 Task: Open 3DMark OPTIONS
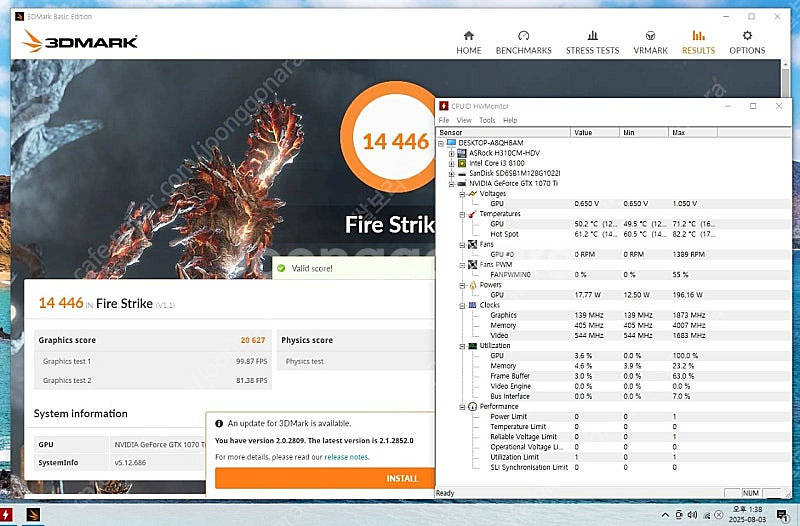point(747,42)
